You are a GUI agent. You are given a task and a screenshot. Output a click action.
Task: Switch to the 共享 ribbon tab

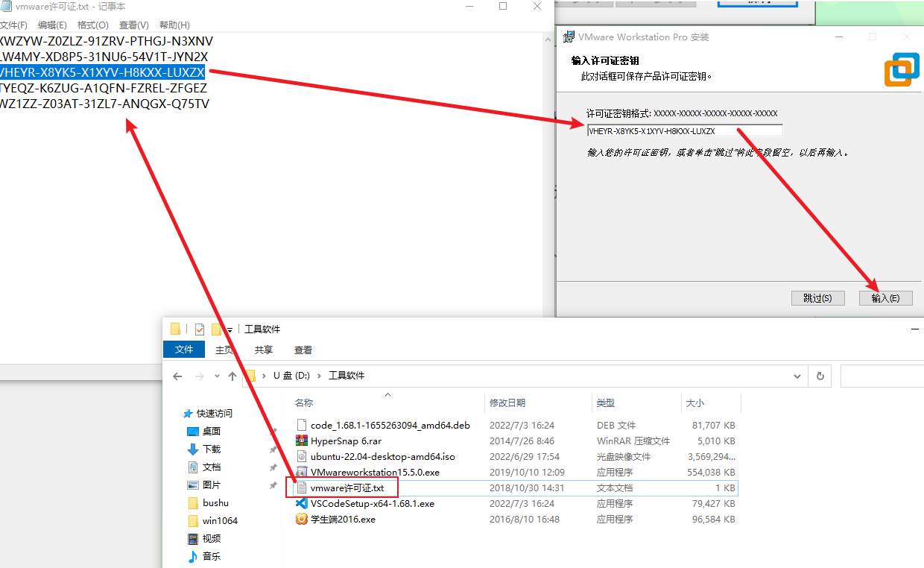263,350
